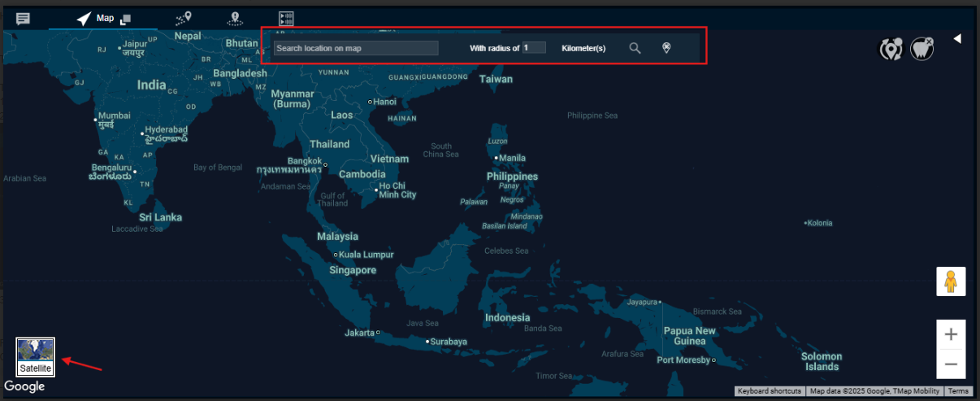Open the video playback list tab

pyautogui.click(x=286, y=18)
